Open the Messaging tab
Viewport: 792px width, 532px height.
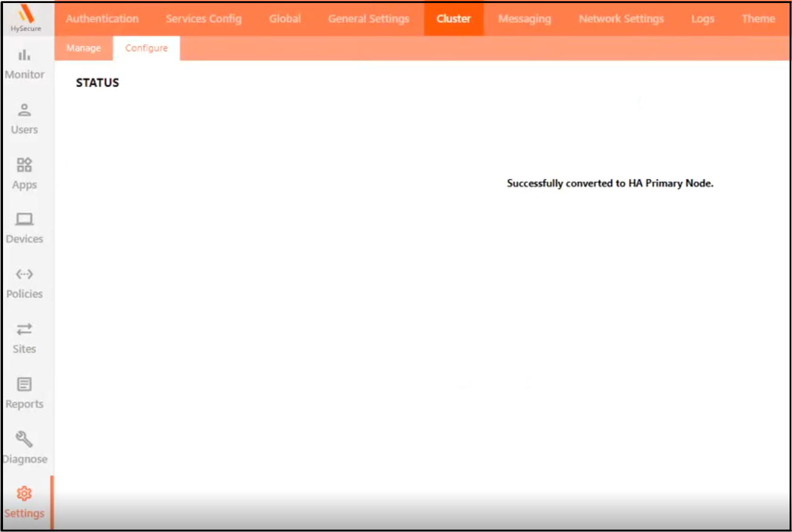click(x=524, y=19)
